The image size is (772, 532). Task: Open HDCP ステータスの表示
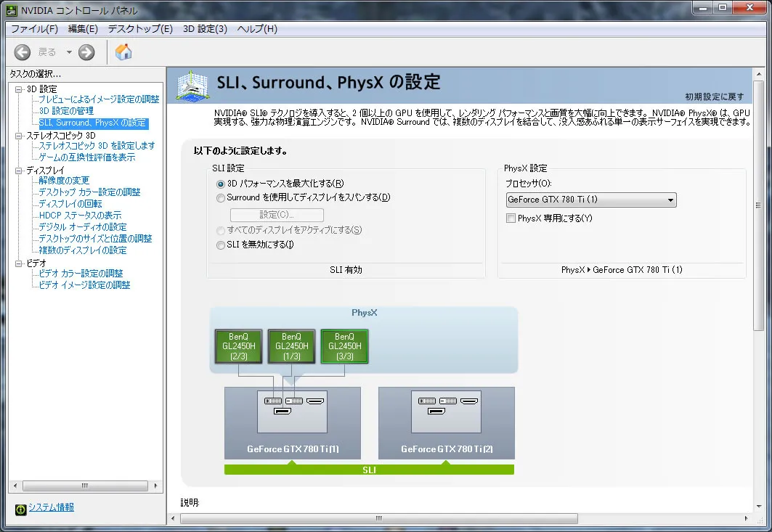coord(81,216)
